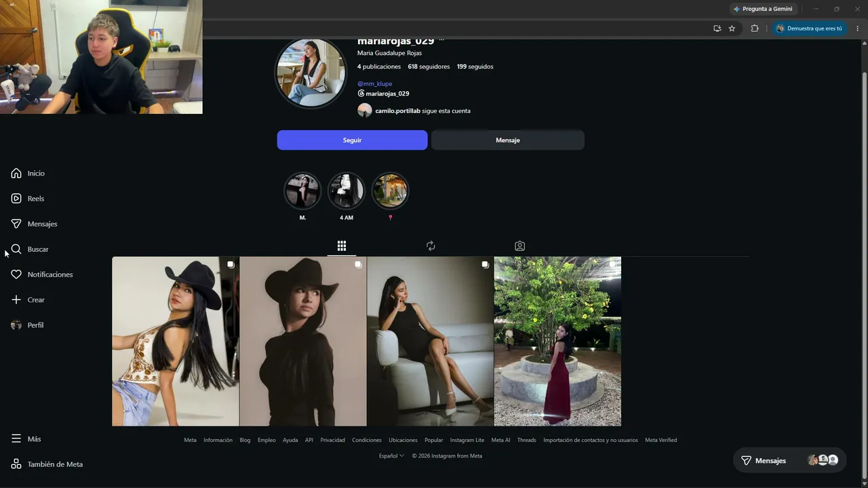Open the 199 seguidos list

pyautogui.click(x=475, y=66)
